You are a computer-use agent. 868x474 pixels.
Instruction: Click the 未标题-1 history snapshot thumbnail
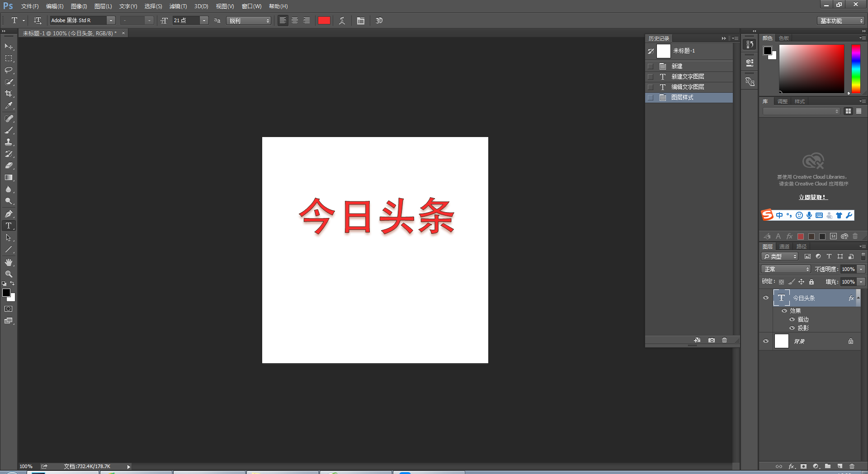(664, 51)
